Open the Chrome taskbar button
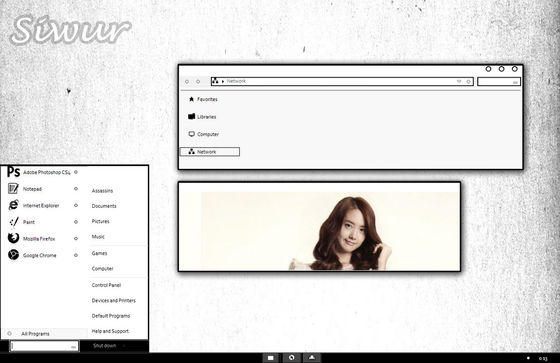Screen dimensions: 560x363 pyautogui.click(x=292, y=358)
